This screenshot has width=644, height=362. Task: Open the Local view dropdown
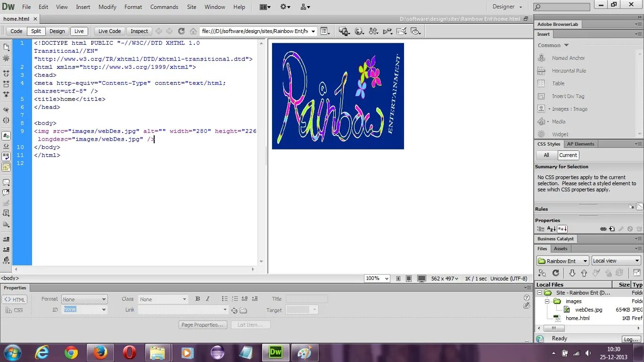coord(616,261)
